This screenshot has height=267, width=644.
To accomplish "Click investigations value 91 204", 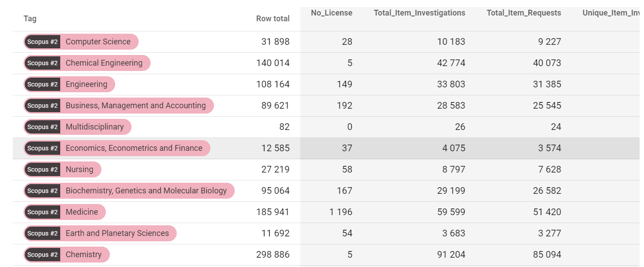I will tap(451, 255).
